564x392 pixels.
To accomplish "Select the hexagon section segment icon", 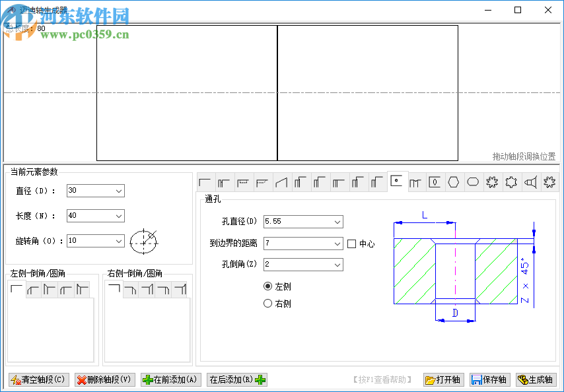I will (453, 181).
